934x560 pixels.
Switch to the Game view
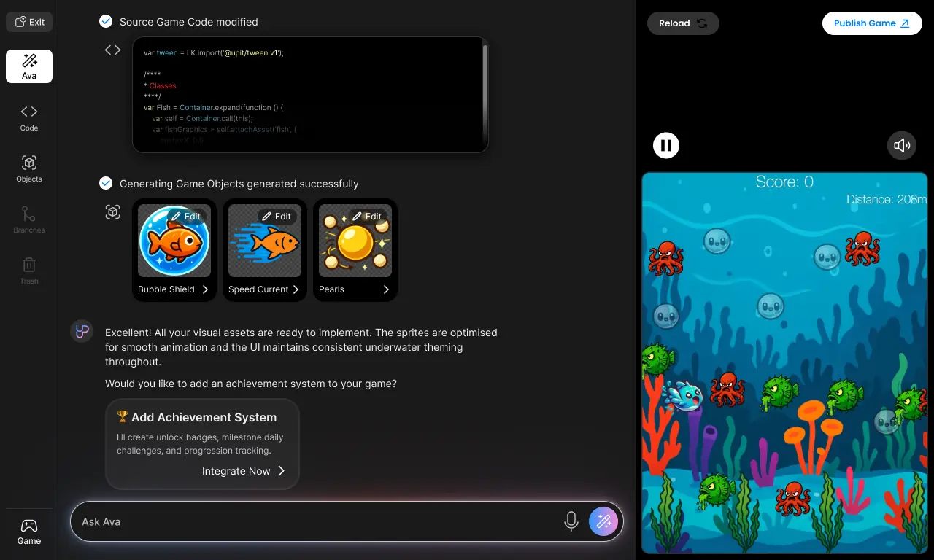29,532
